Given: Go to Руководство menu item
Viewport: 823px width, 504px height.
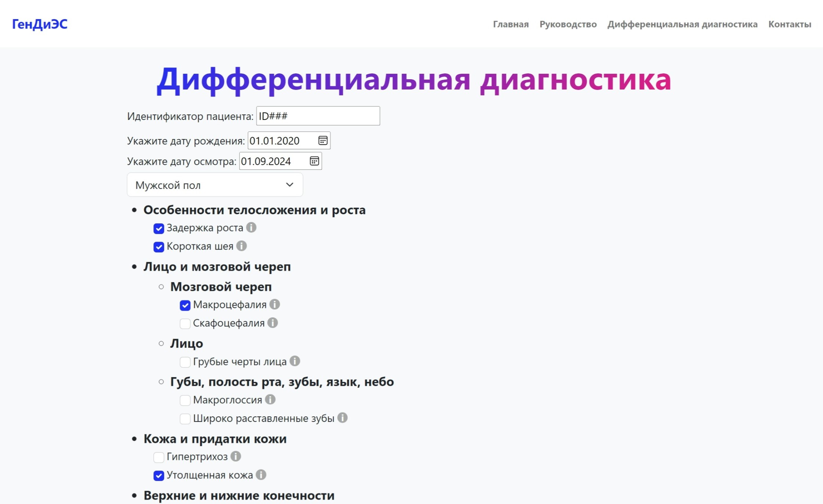Looking at the screenshot, I should (568, 24).
